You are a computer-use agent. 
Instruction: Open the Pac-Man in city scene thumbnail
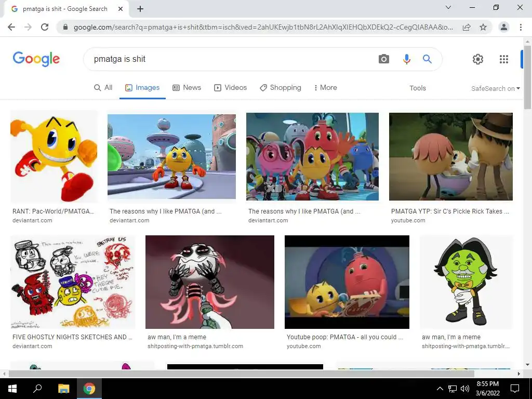[171, 157]
